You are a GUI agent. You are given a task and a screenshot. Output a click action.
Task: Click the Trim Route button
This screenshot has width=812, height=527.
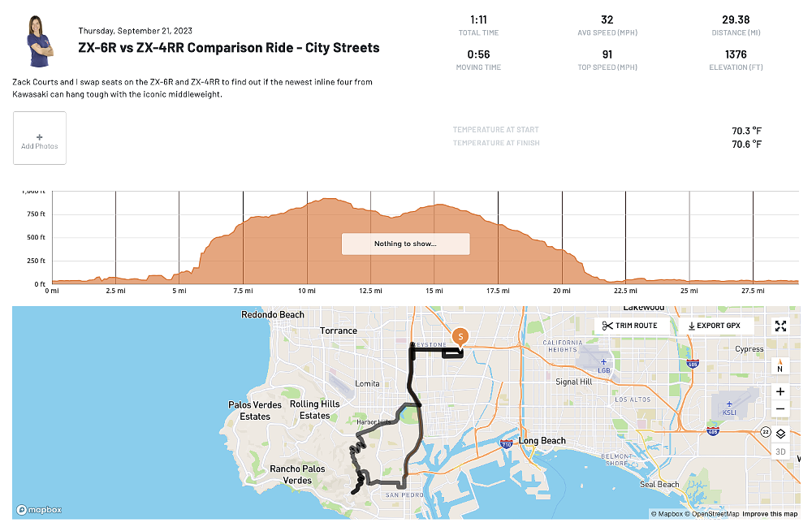click(633, 325)
